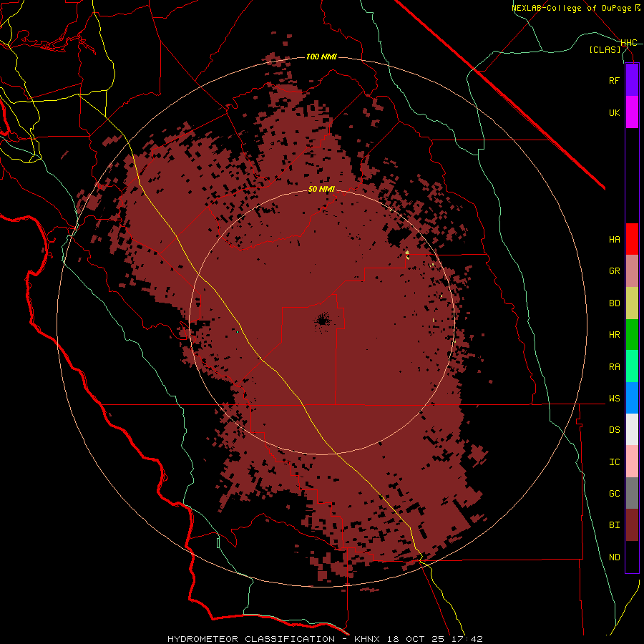Click the HHC product label
644x644 pixels.
629,43
